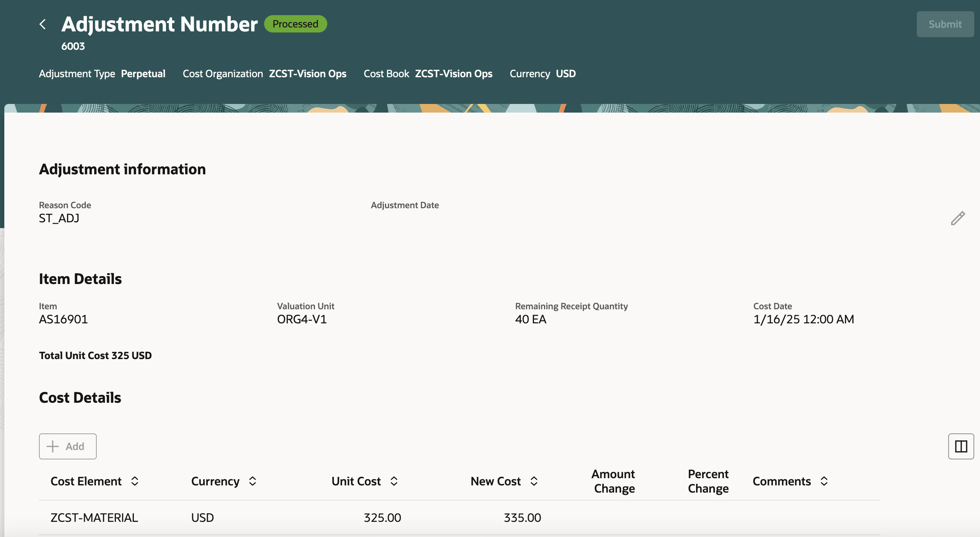Open the column layout icon button
This screenshot has width=980, height=537.
961,446
